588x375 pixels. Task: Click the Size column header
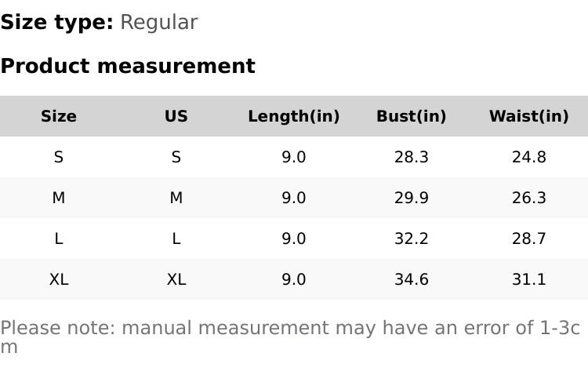[x=59, y=116]
